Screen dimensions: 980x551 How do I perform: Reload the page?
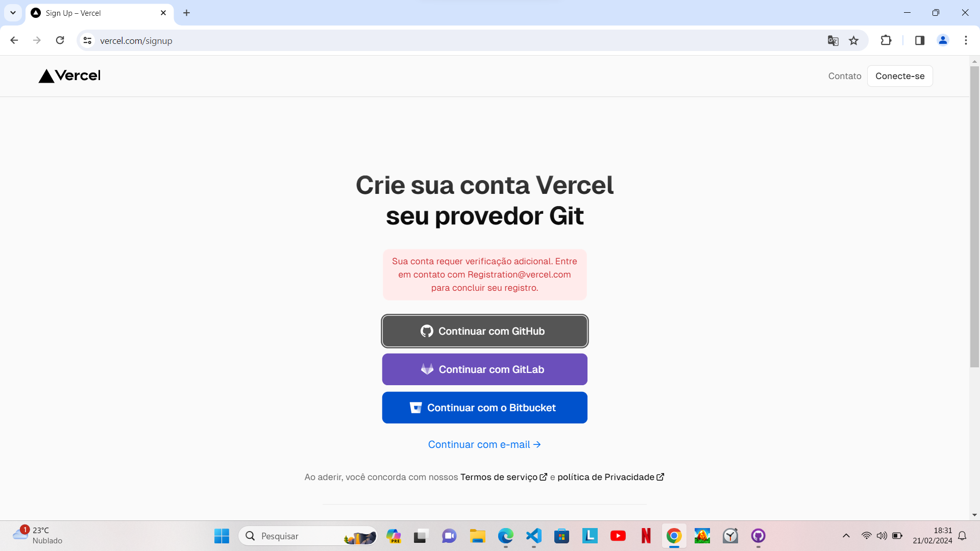(x=60, y=40)
